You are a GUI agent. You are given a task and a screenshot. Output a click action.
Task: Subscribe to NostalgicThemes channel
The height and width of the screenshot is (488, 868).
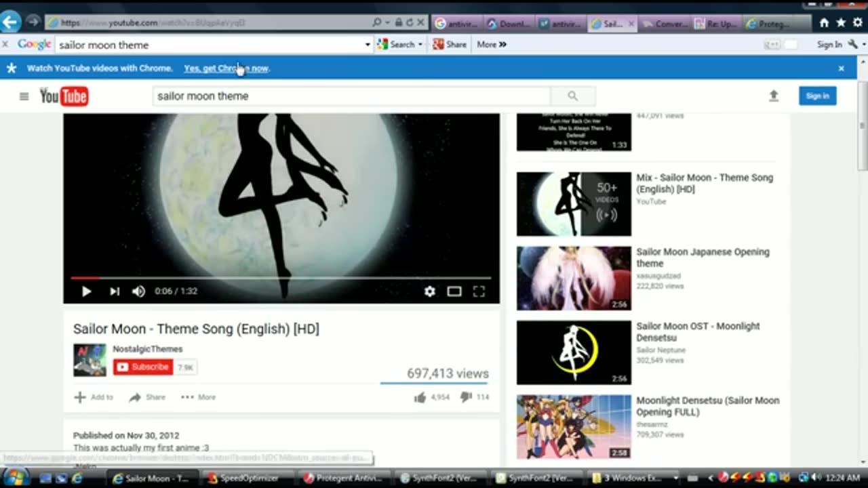143,367
